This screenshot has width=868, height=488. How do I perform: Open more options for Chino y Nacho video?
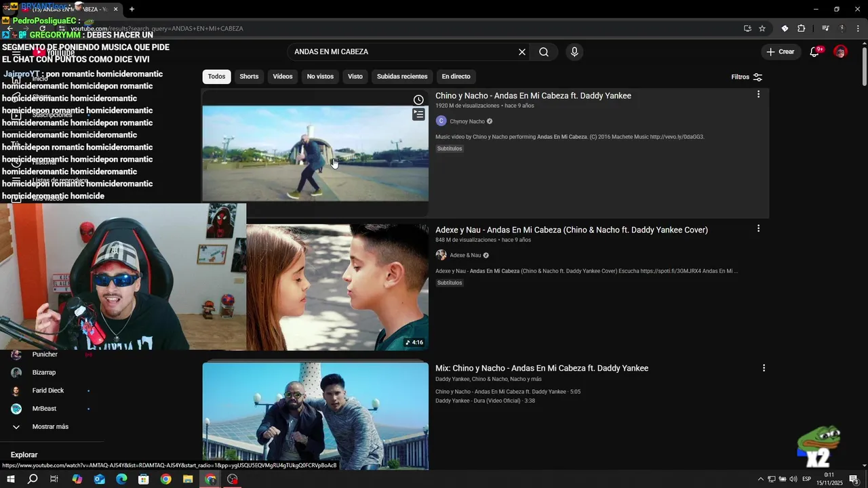(758, 95)
